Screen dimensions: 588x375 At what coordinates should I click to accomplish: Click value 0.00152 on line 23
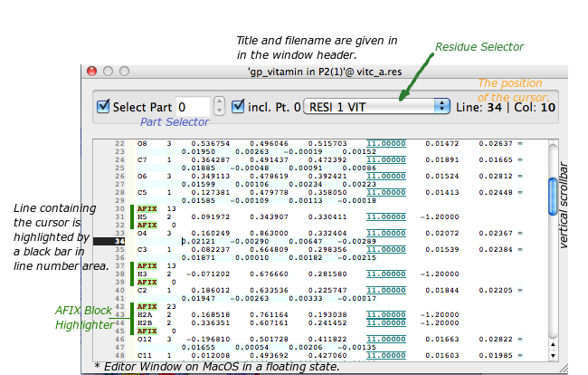(359, 151)
